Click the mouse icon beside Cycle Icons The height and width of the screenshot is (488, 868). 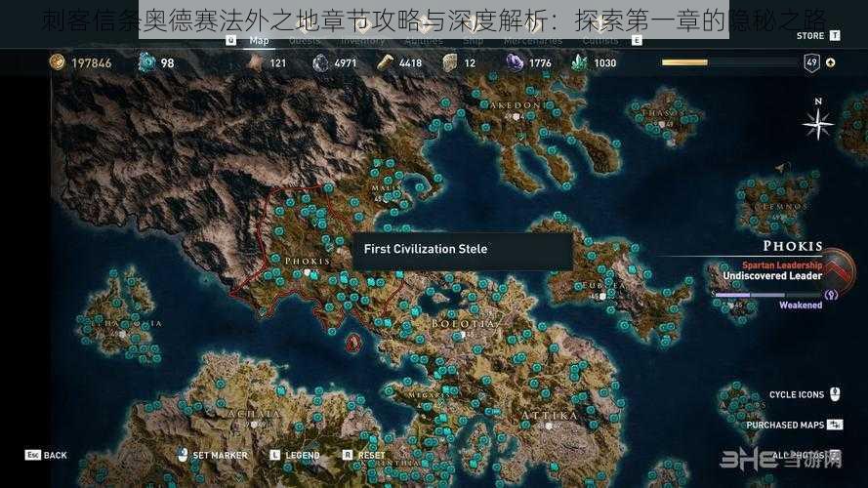click(x=835, y=394)
